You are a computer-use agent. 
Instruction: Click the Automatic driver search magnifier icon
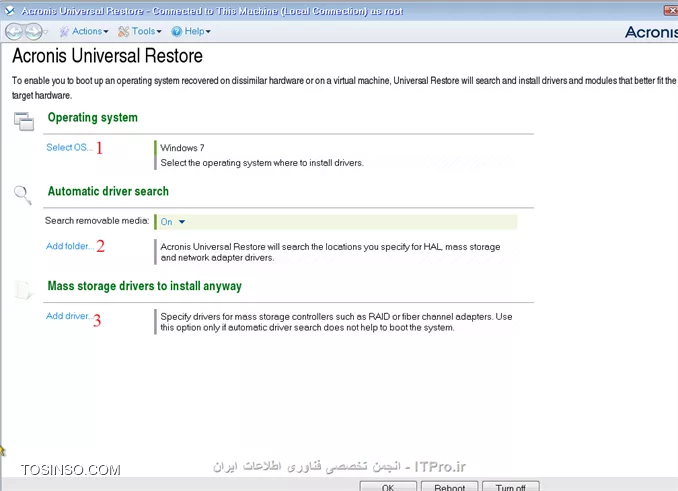pos(22,195)
